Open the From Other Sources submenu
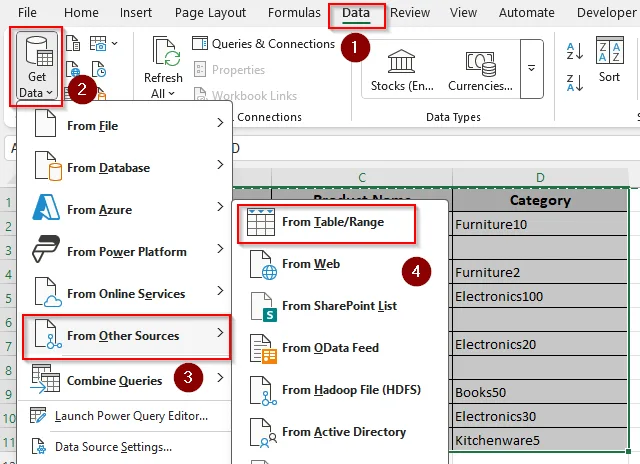Screen dimensions: 640x464 127,336
